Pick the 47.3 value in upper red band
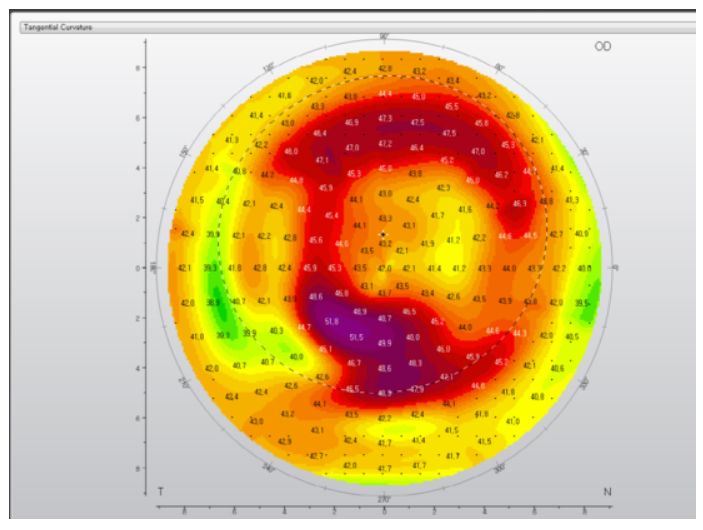This screenshot has width=703, height=530. (385, 119)
